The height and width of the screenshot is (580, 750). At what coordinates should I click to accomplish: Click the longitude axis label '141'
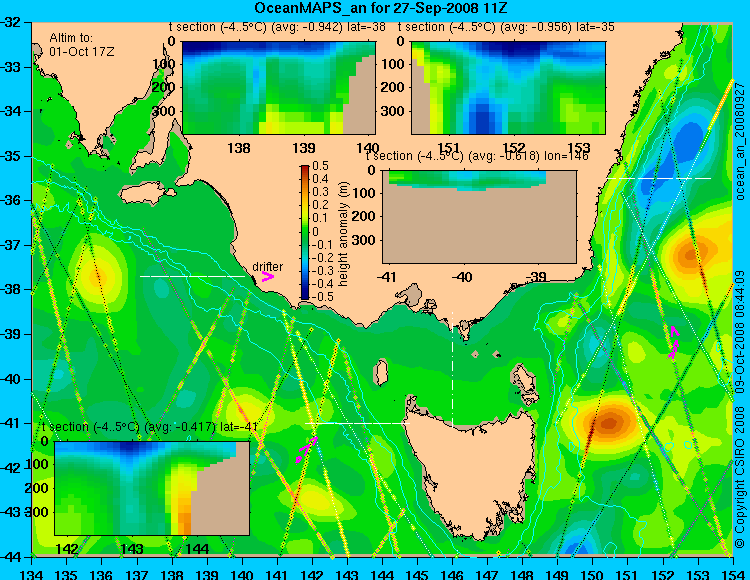click(x=277, y=574)
